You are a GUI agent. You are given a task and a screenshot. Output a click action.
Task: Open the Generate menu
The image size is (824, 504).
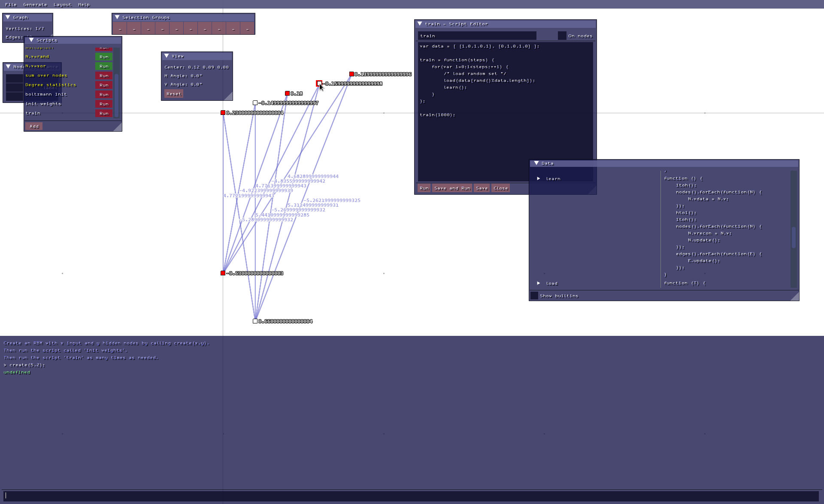tap(35, 5)
